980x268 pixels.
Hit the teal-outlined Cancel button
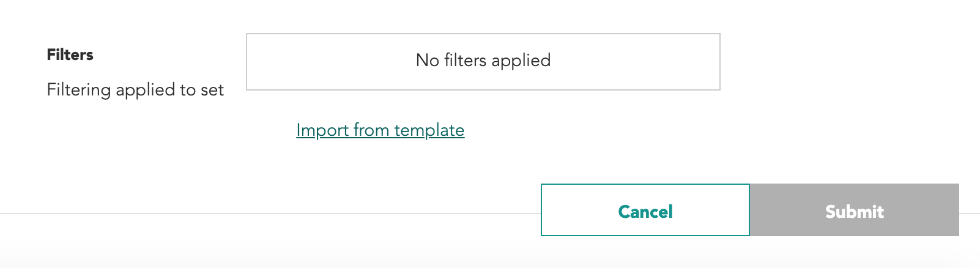[645, 210]
